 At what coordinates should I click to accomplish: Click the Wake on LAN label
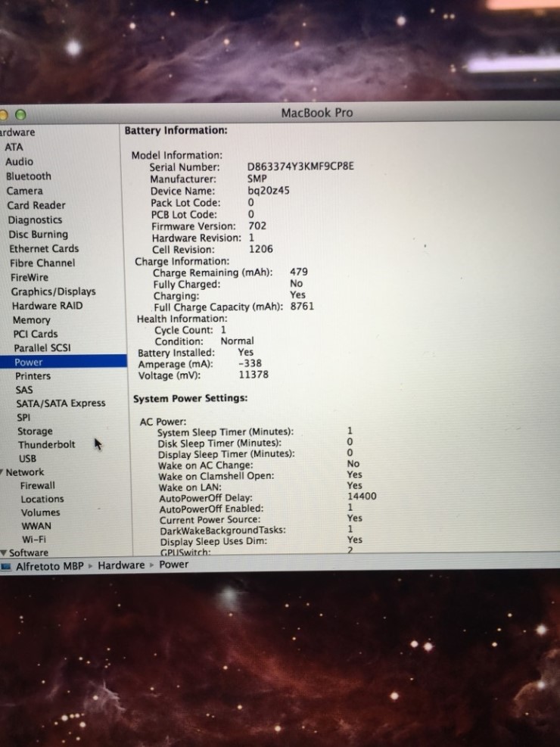190,487
